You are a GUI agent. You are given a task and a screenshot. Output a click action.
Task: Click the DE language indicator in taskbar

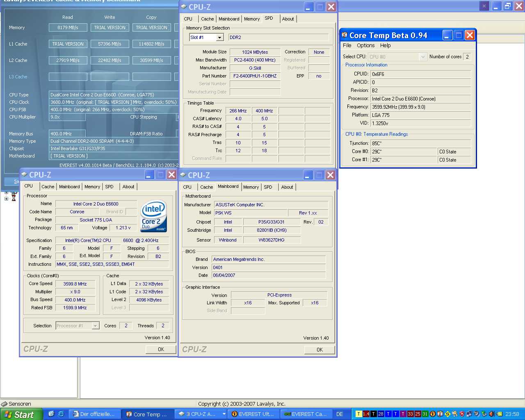(x=340, y=414)
